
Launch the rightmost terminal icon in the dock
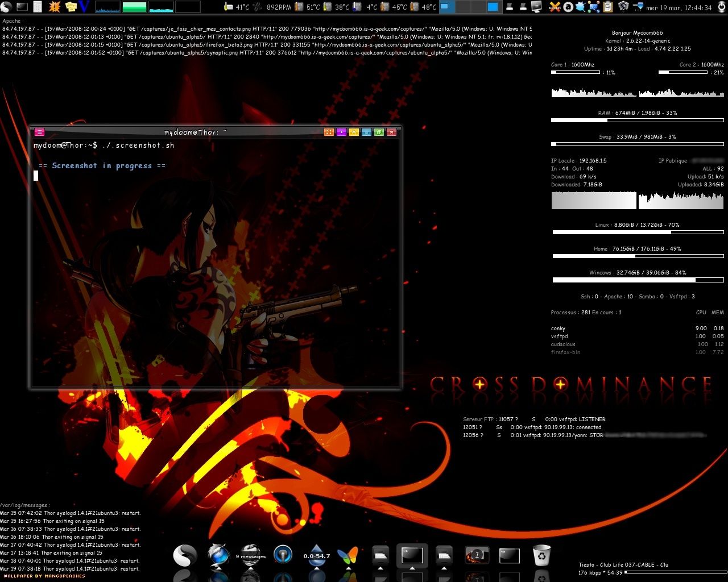(x=510, y=555)
